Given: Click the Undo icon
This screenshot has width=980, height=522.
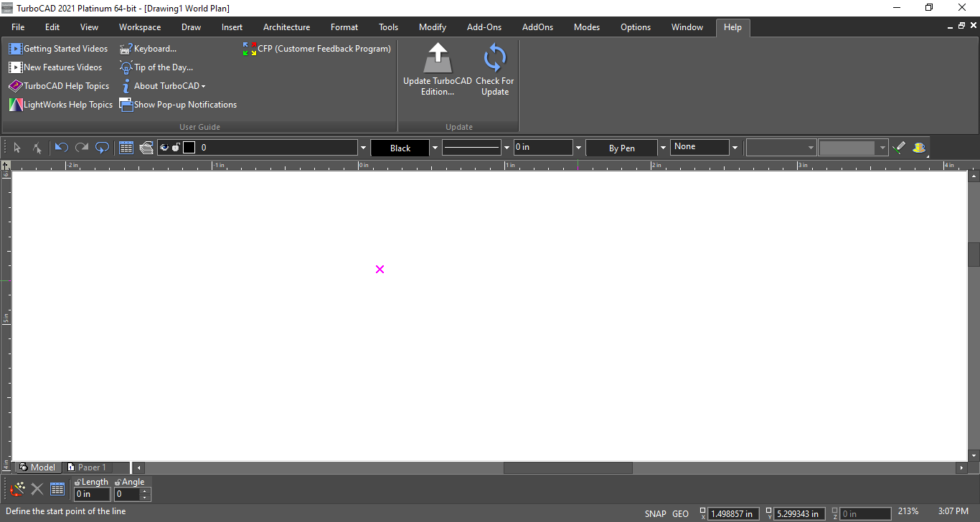Looking at the screenshot, I should pos(62,148).
